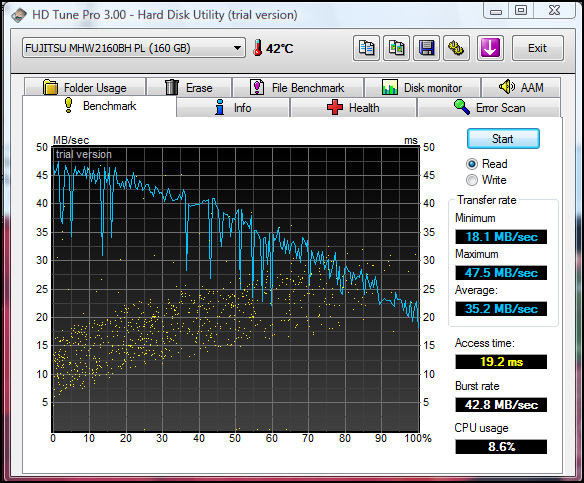
Task: Click the Start benchmark button
Action: [503, 139]
